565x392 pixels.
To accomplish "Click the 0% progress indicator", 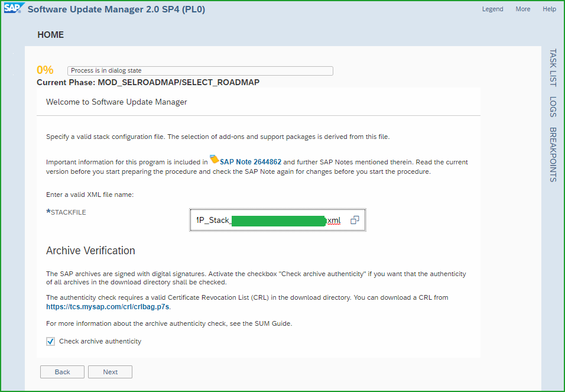I will (x=45, y=70).
